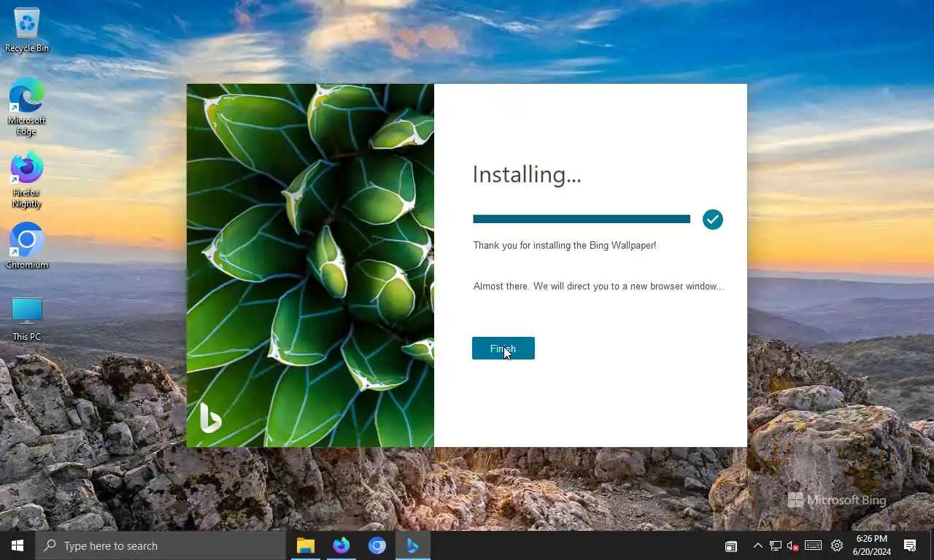Select the Microsoft Edge desktop shortcut
This screenshot has width=934, height=560.
tap(26, 107)
